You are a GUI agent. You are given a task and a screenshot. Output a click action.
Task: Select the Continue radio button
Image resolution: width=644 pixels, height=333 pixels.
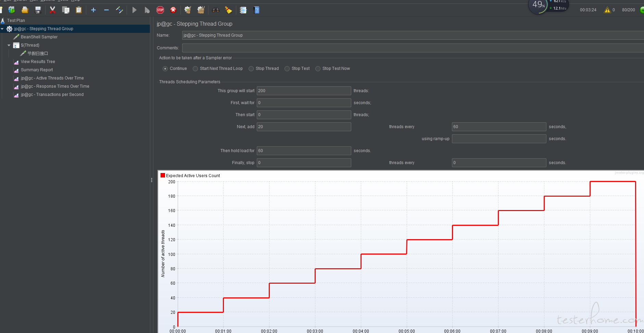click(165, 69)
